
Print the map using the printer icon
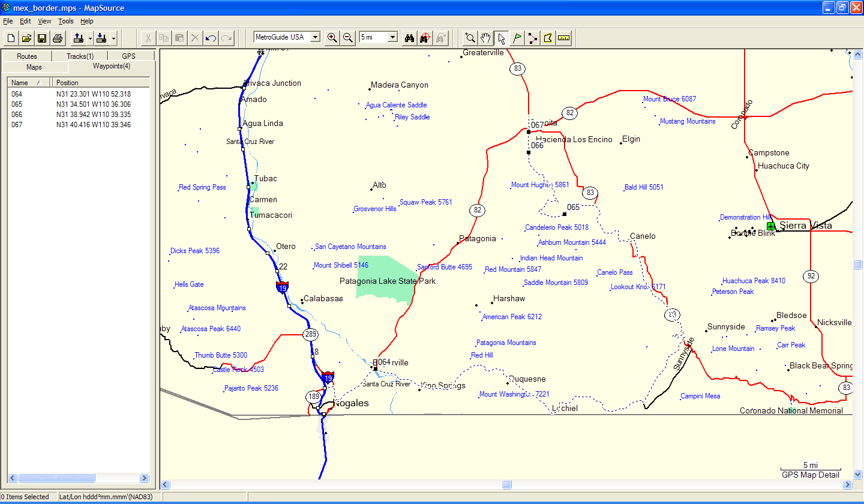(58, 38)
